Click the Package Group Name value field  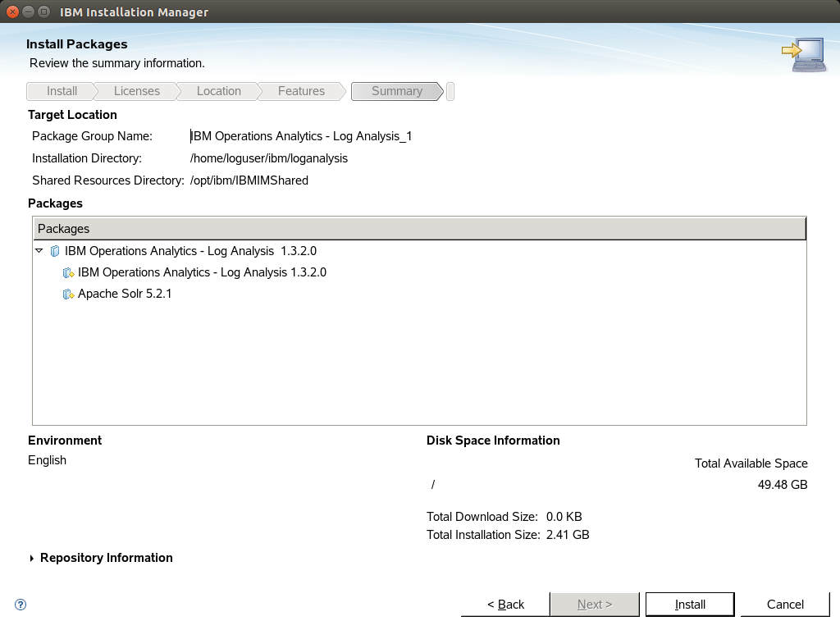point(301,136)
